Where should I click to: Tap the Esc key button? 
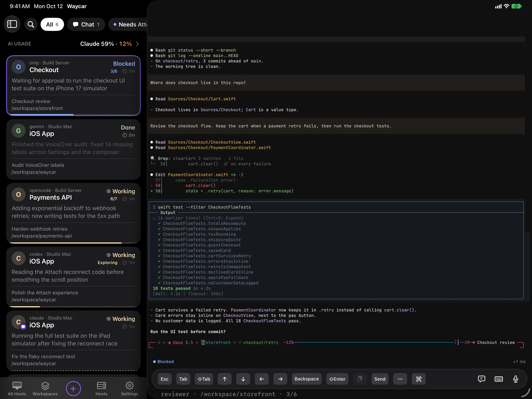pyautogui.click(x=165, y=379)
